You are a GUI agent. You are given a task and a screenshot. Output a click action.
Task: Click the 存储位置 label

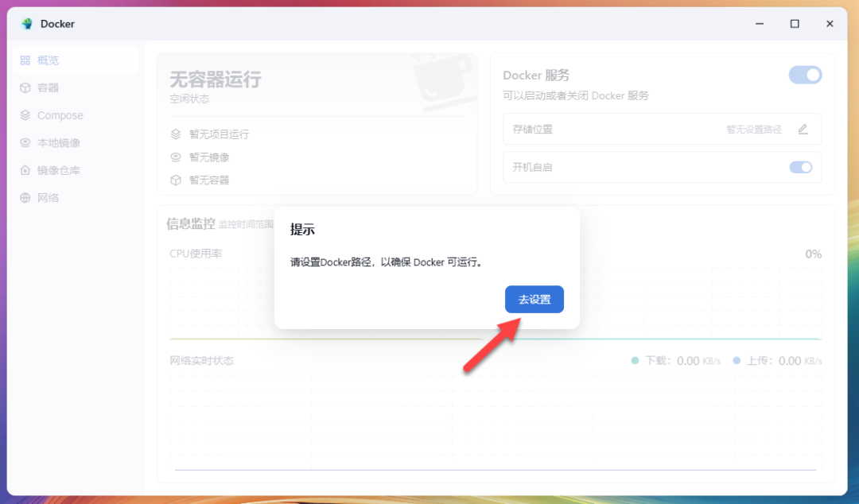click(532, 130)
